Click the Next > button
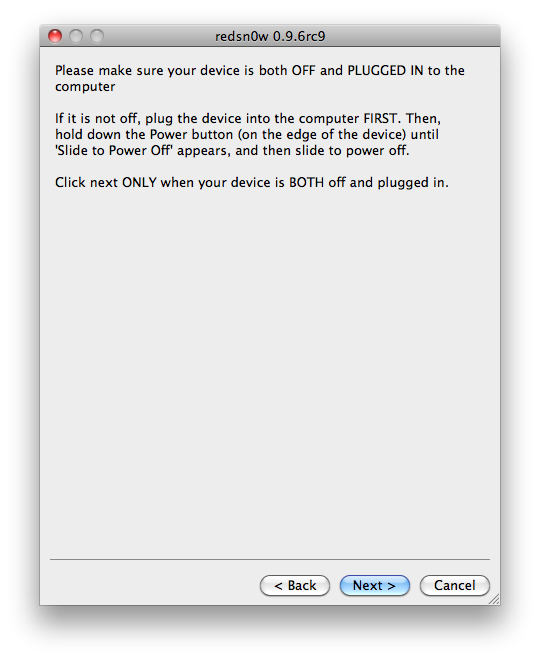Screen dimensions: 540x660 pyautogui.click(x=374, y=585)
